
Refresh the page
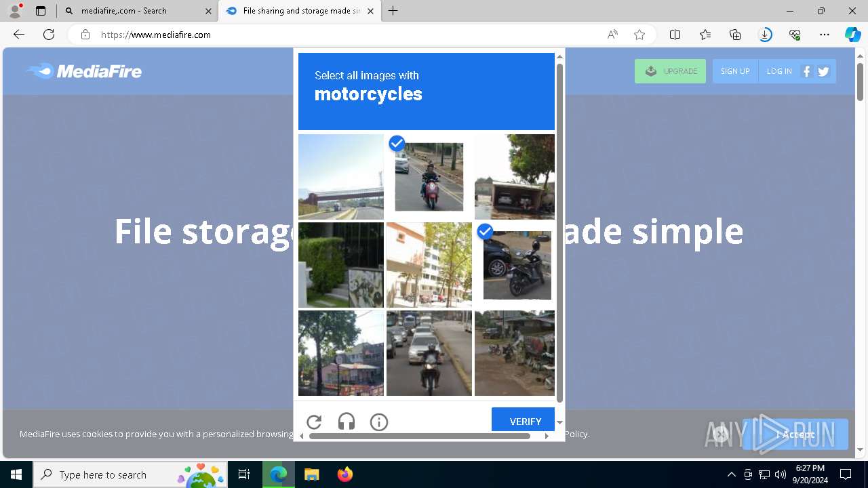coord(49,35)
